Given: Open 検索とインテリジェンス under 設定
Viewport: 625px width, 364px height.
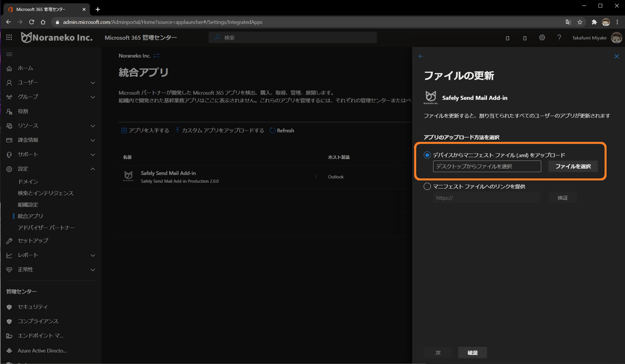Looking at the screenshot, I should [46, 193].
